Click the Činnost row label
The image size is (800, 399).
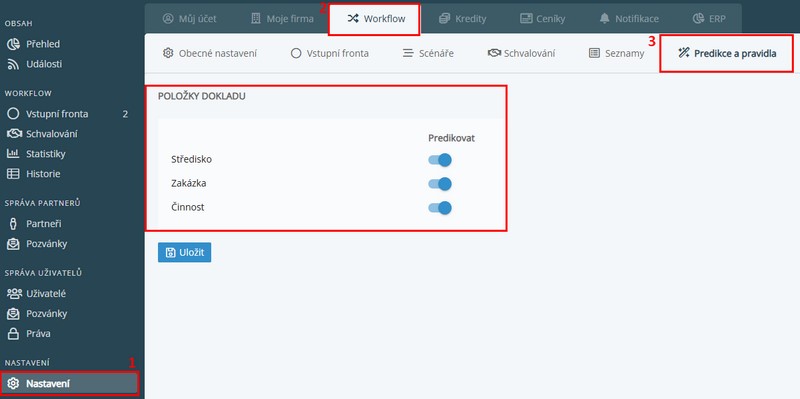[188, 207]
